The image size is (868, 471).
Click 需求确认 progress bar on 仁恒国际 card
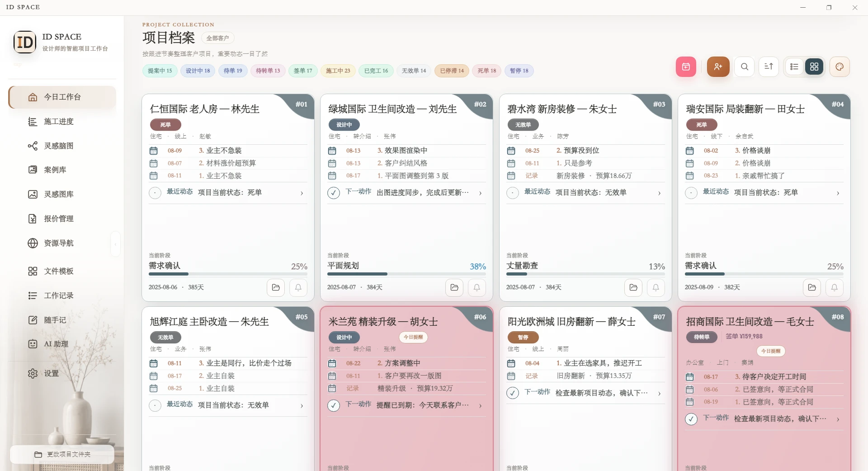pos(228,274)
